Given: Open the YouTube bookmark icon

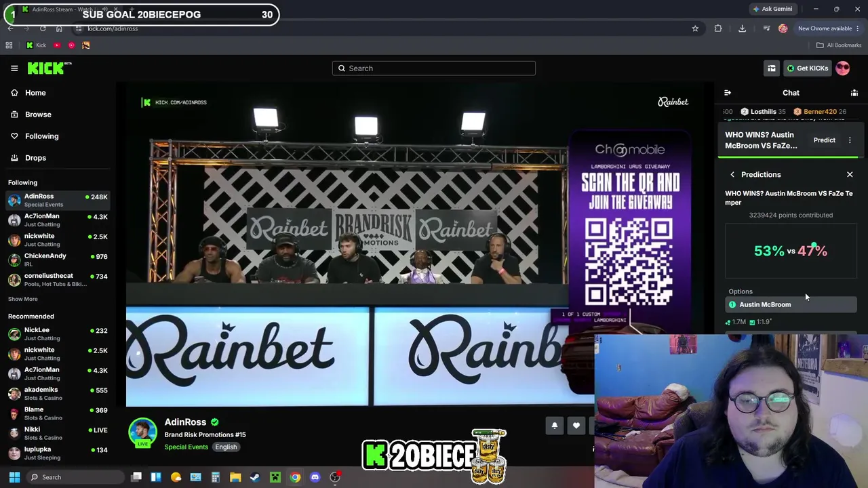Looking at the screenshot, I should click(57, 45).
